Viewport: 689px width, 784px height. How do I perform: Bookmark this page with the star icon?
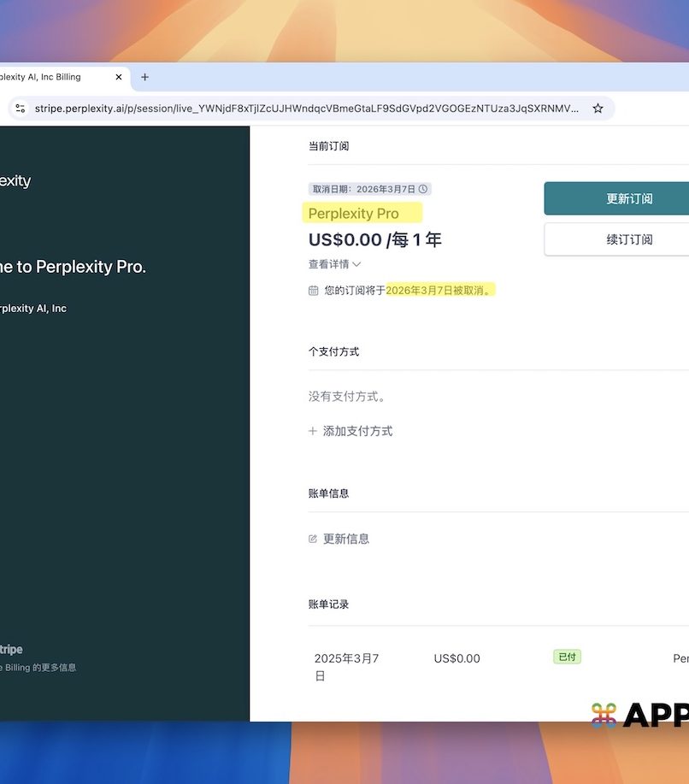pyautogui.click(x=598, y=109)
